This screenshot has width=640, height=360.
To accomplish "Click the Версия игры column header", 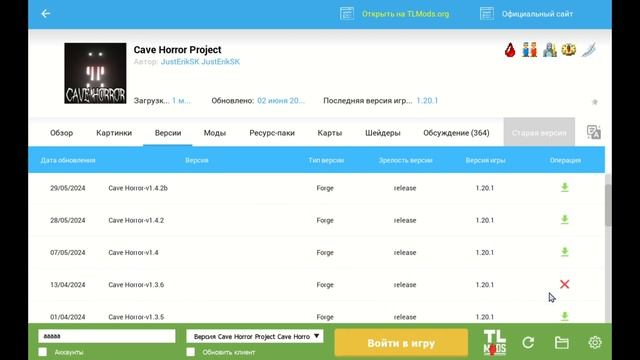I will click(x=485, y=160).
